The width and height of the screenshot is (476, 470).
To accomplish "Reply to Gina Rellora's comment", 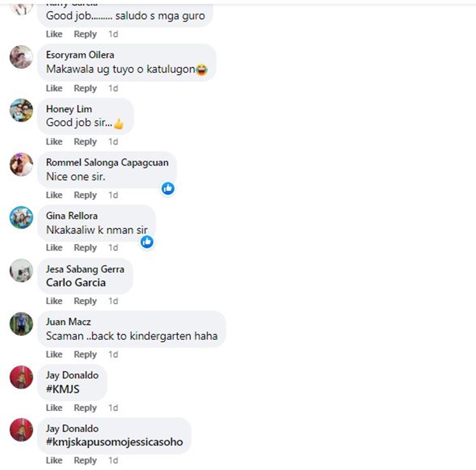I will click(85, 248).
